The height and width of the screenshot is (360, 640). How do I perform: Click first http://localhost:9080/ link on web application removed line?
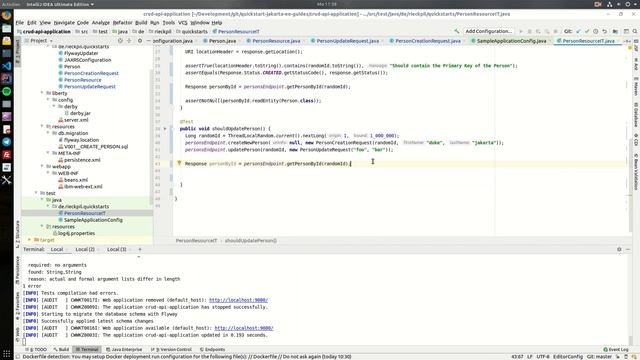click(238, 300)
